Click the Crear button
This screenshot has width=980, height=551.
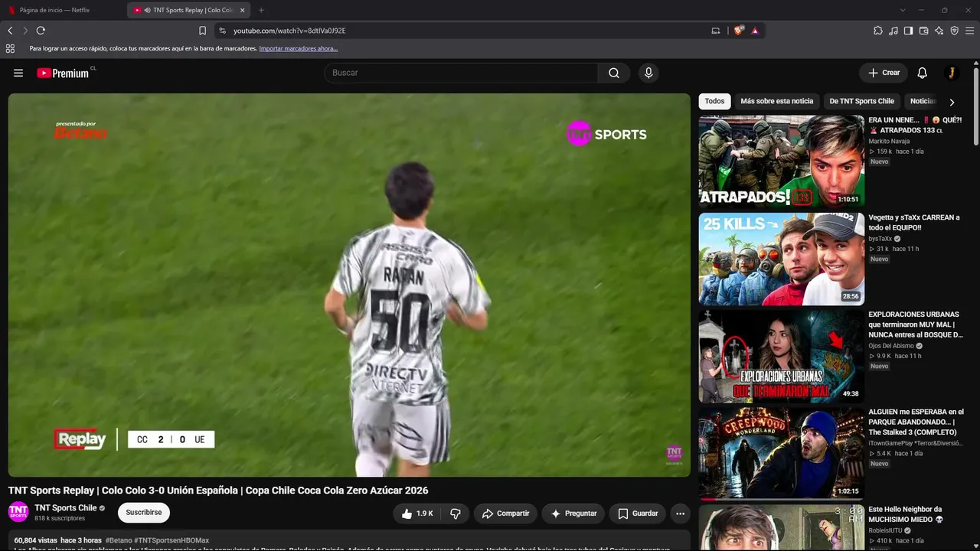pyautogui.click(x=884, y=73)
